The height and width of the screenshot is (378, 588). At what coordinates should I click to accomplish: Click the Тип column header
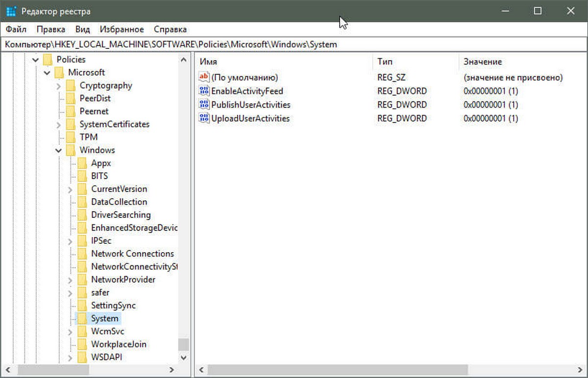click(x=416, y=62)
